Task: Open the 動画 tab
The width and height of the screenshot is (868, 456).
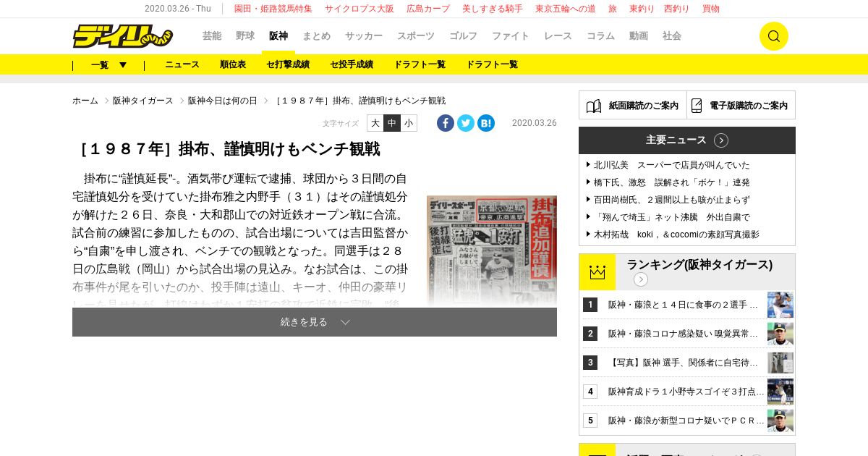Action: coord(639,36)
